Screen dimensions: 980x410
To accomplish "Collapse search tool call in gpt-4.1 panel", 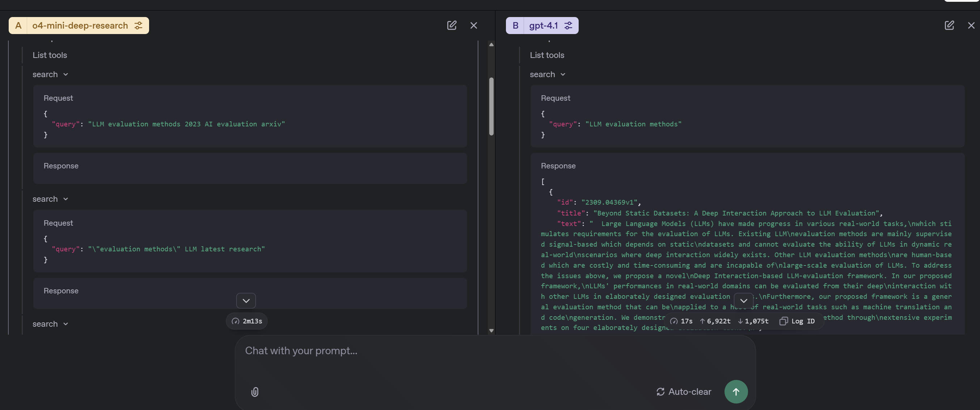I will [548, 75].
